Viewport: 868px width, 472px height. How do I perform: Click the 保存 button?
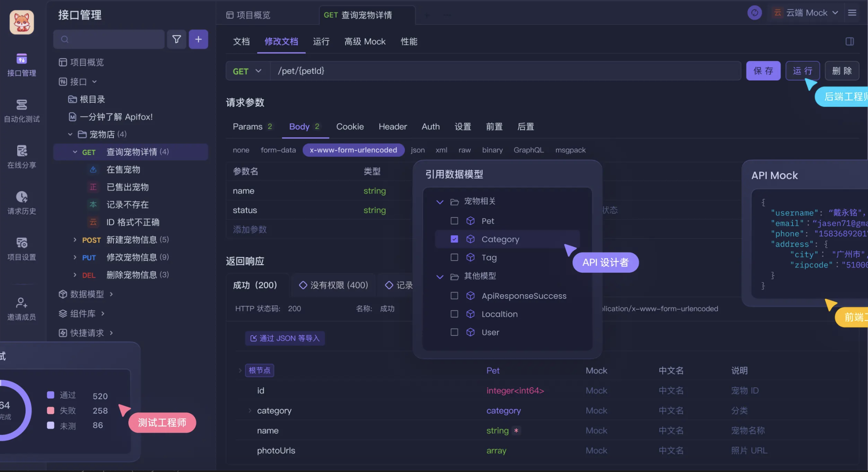[x=763, y=71]
